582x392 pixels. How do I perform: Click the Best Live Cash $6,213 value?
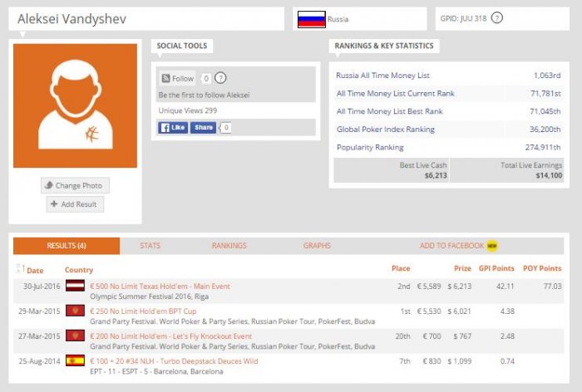(x=436, y=175)
